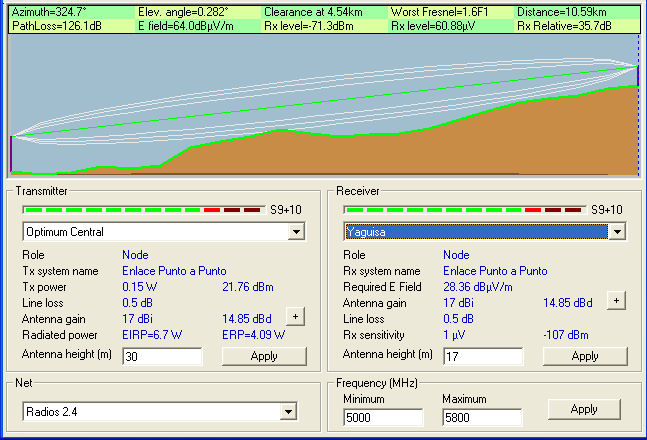Click the Elev. angle=0.282° readout
The height and width of the screenshot is (440, 647).
point(183,12)
